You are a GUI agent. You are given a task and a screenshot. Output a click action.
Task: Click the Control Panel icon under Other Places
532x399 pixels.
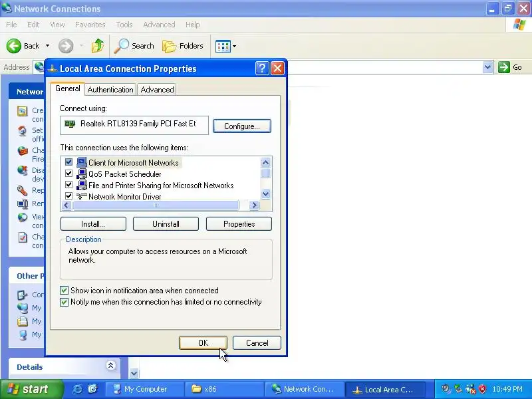coord(23,295)
